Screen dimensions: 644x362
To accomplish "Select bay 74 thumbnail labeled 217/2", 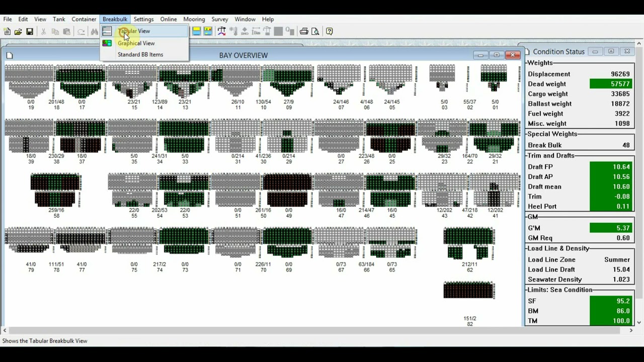I will pos(184,241).
